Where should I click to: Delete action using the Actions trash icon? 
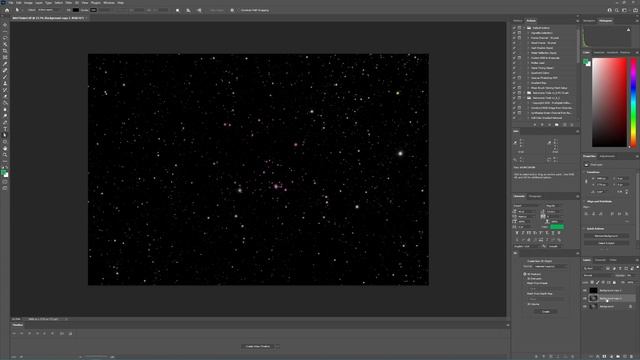pos(571,124)
